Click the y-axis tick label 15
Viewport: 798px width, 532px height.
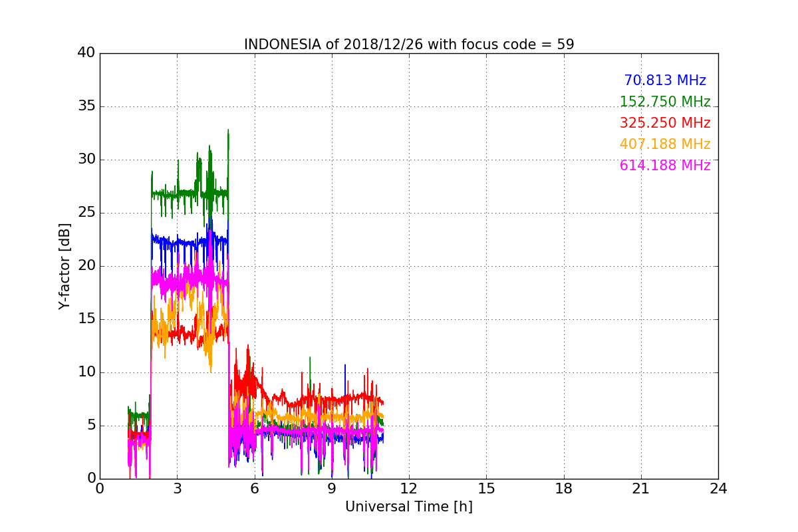86,319
